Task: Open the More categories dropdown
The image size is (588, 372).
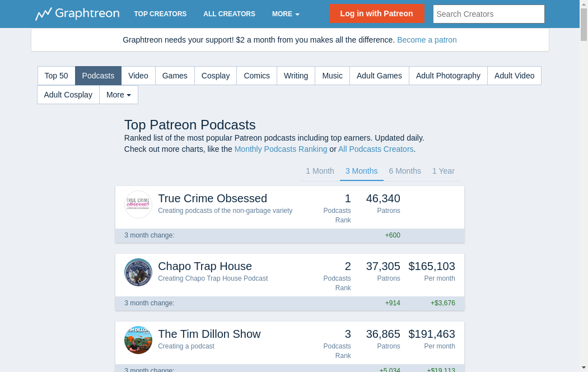Action: pos(119,95)
